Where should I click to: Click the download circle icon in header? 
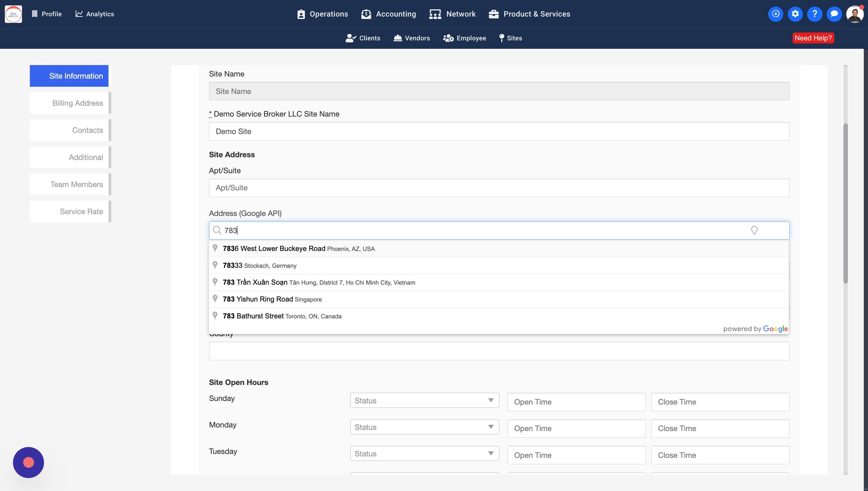coord(775,14)
